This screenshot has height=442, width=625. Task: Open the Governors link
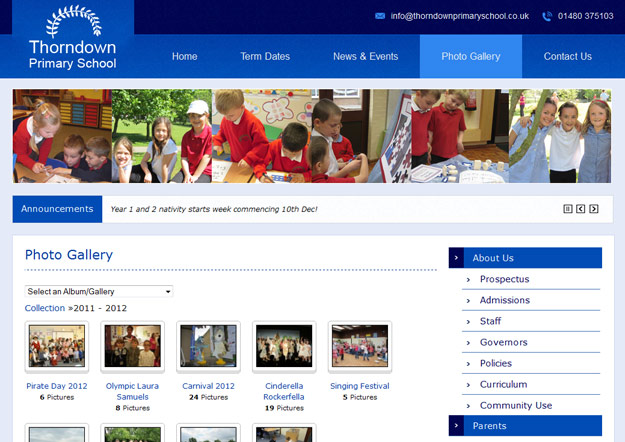pos(503,342)
